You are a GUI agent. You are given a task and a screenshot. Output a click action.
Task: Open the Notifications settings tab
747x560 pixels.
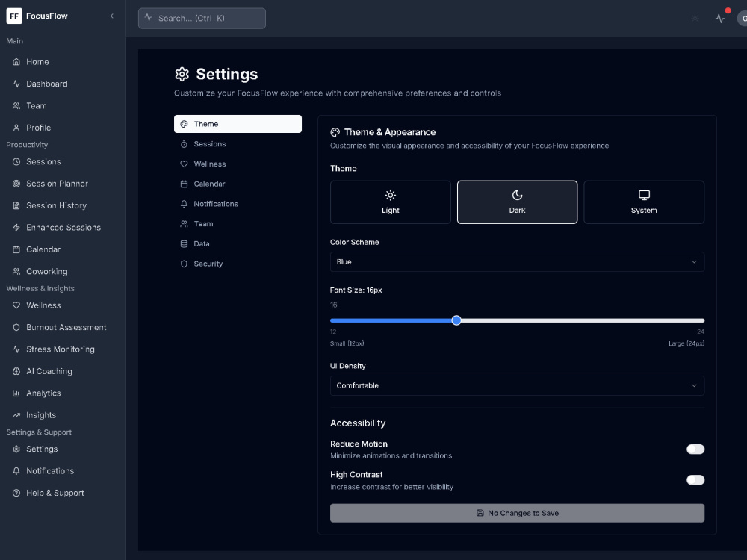click(x=238, y=204)
